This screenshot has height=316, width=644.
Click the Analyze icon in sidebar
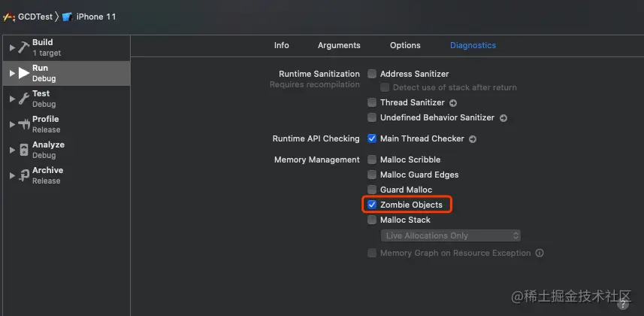pyautogui.click(x=23, y=150)
